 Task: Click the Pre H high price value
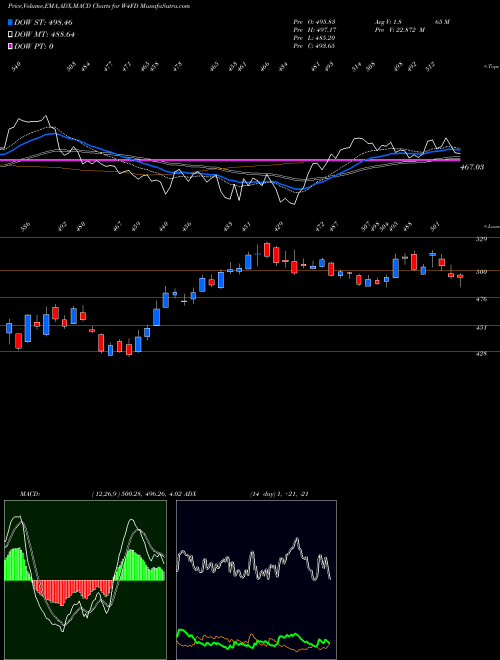coord(314,30)
